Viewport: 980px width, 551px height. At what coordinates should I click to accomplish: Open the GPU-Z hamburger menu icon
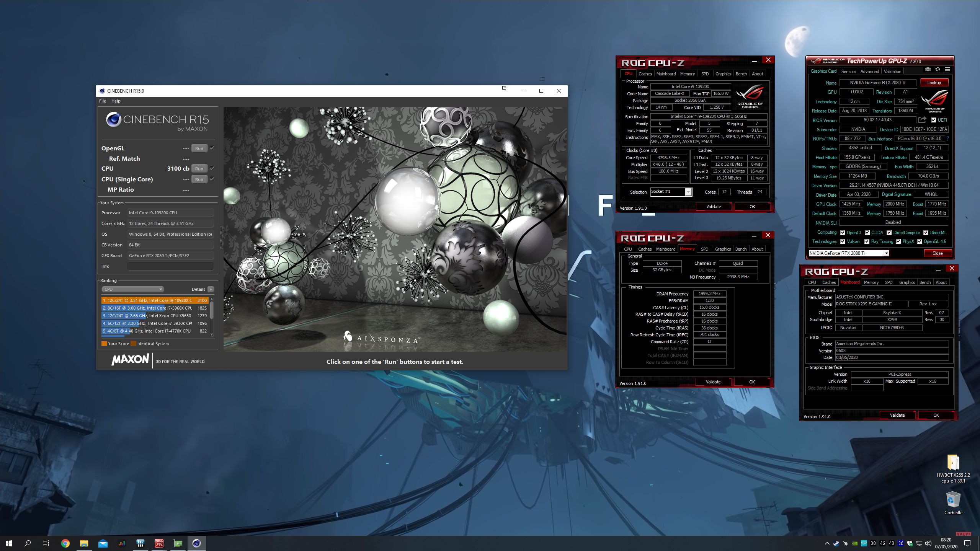pos(947,70)
